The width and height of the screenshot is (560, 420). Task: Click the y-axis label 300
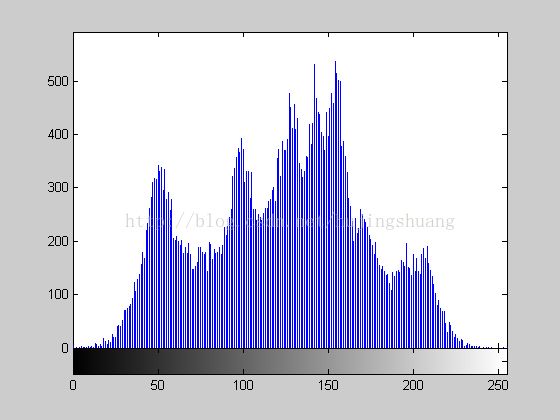(58, 188)
